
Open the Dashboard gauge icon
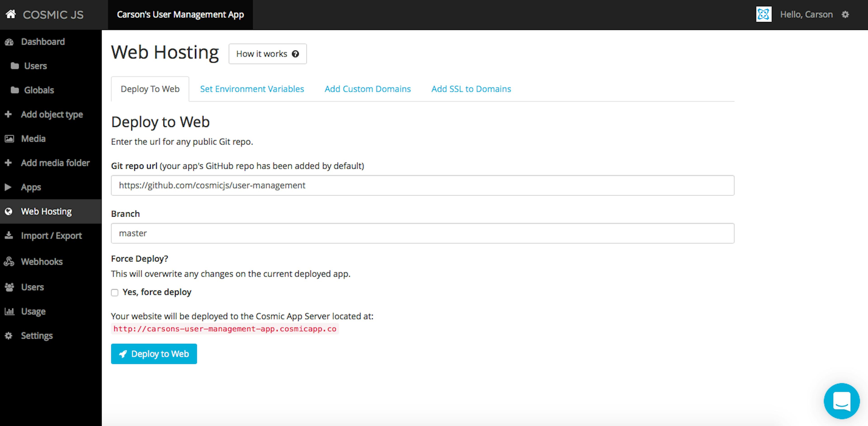(x=9, y=42)
